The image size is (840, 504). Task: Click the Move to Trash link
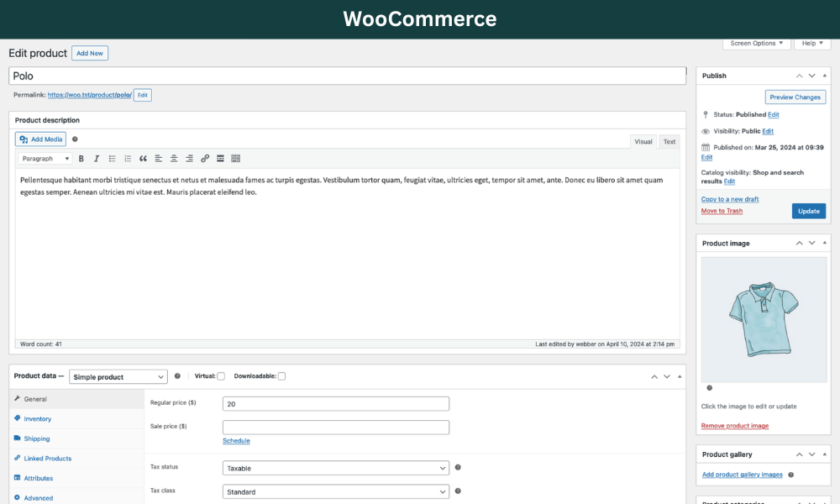click(722, 211)
